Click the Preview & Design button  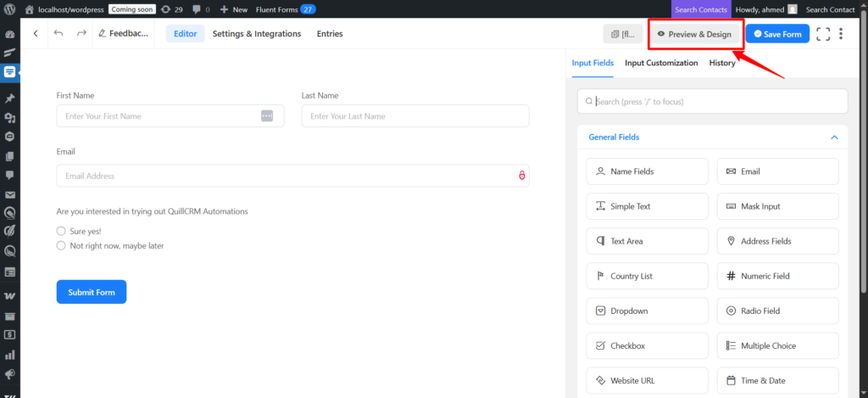coord(694,34)
